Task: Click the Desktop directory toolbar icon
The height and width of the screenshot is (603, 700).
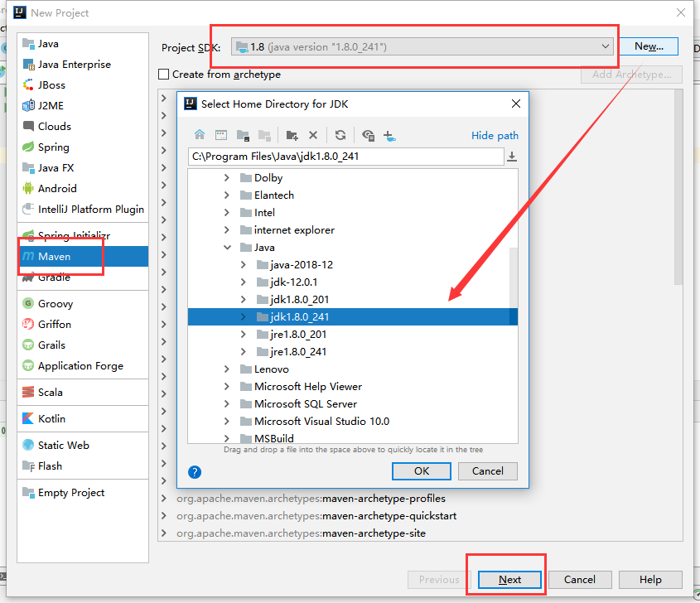Action: tap(221, 135)
